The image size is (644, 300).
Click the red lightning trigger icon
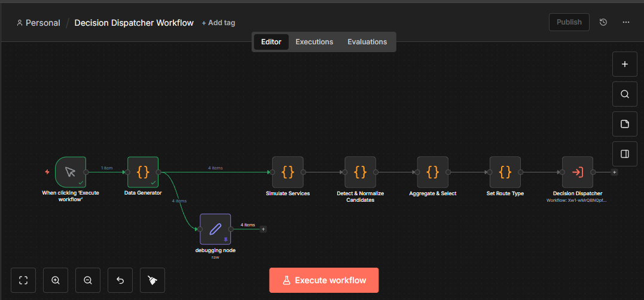[x=47, y=172]
